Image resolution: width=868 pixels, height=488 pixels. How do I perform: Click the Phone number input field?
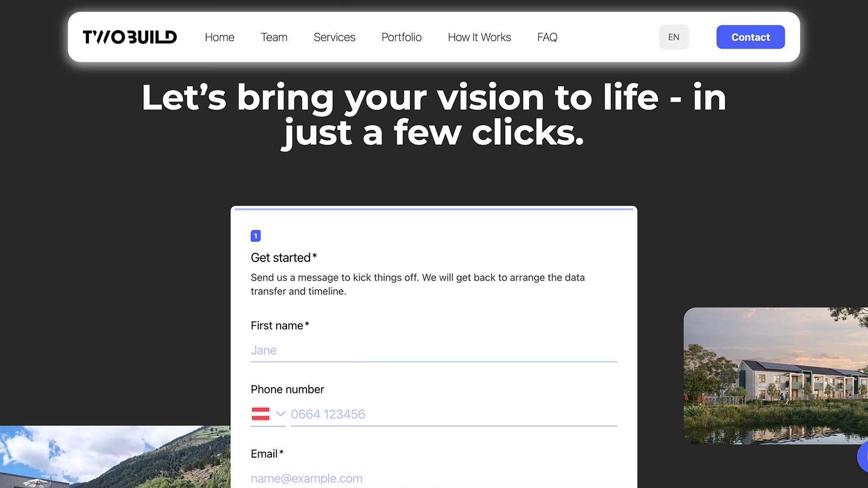point(454,414)
